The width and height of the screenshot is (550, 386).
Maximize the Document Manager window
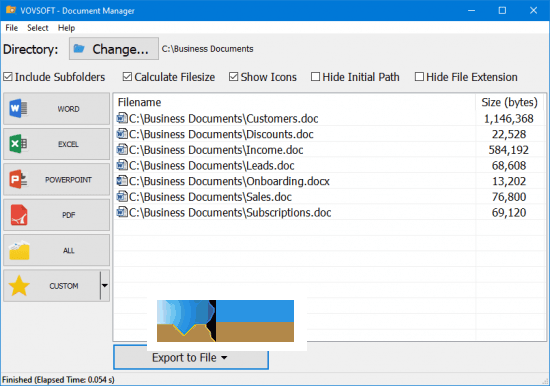(x=502, y=11)
